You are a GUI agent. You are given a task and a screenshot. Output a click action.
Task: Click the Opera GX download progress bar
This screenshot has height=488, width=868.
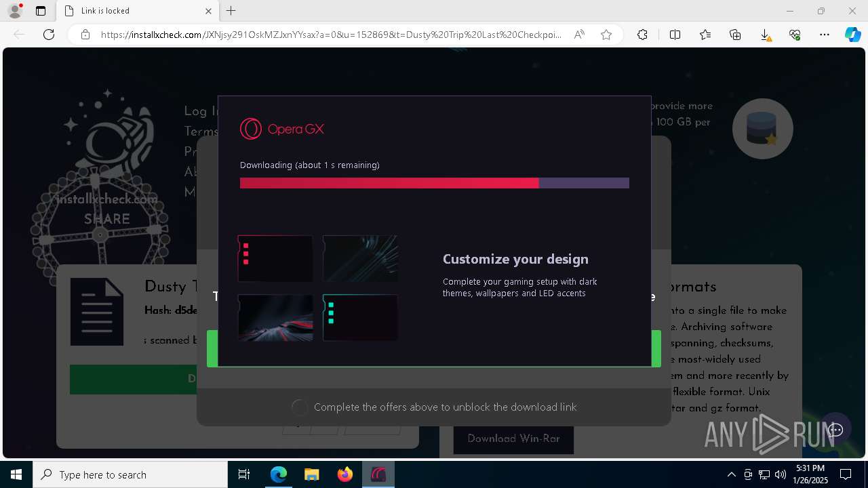coord(435,183)
